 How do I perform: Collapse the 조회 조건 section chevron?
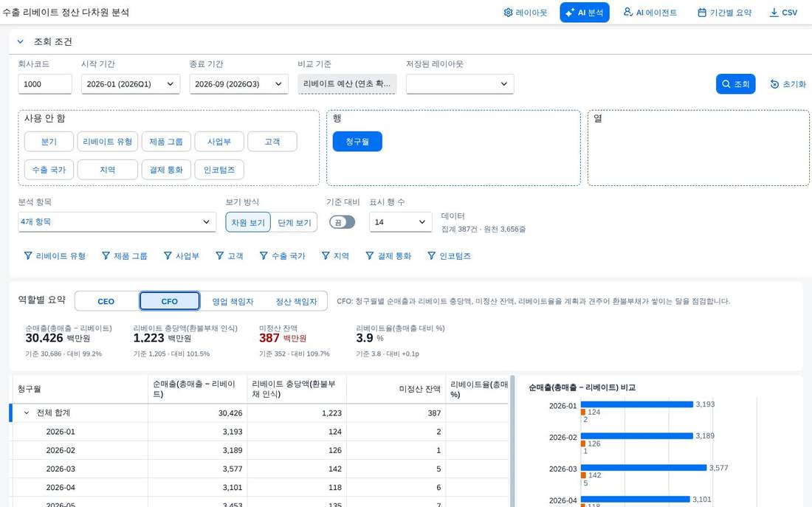20,41
